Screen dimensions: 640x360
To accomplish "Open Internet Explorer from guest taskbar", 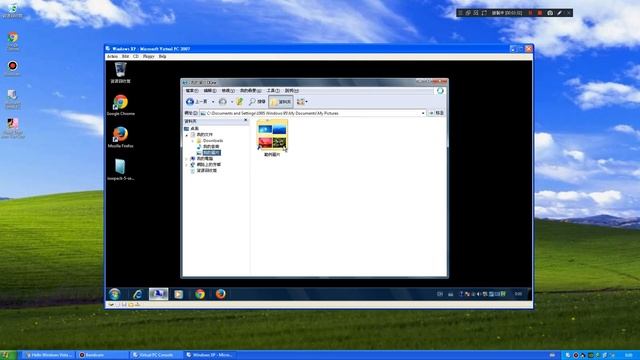I will click(x=138, y=294).
